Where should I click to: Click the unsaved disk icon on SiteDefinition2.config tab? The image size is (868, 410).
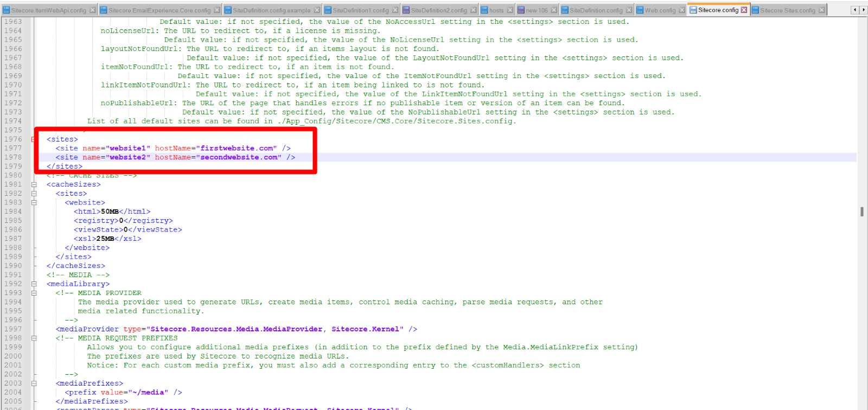(x=406, y=10)
